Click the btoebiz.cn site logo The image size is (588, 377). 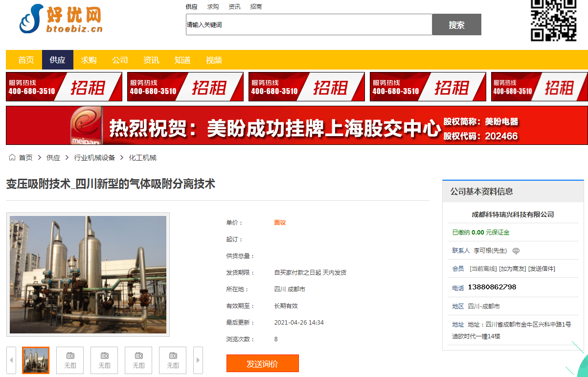coord(61,20)
